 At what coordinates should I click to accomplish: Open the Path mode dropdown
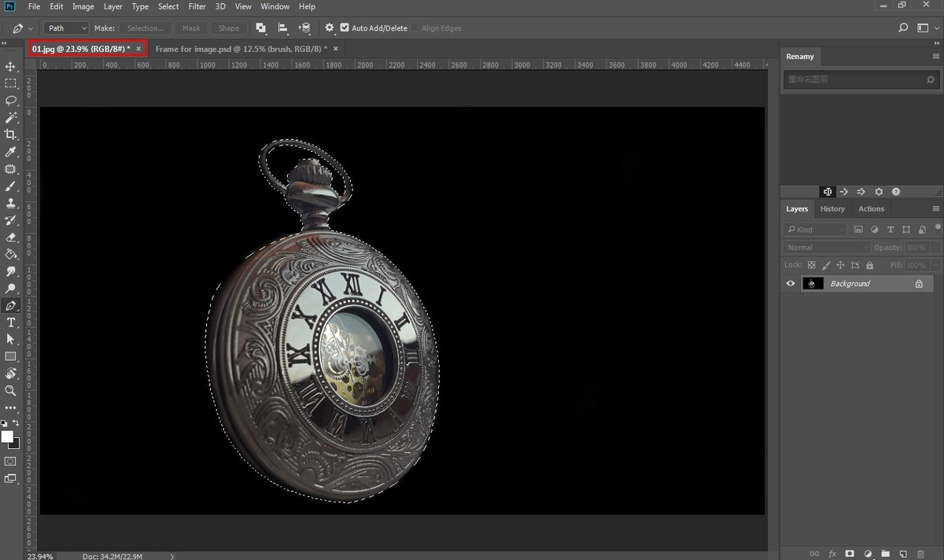click(x=67, y=28)
